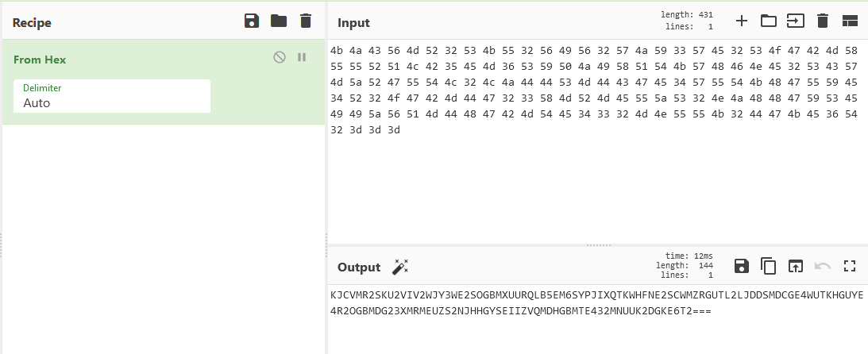The image size is (868, 354).
Task: Clear the recipe with trash icon
Action: (x=306, y=21)
